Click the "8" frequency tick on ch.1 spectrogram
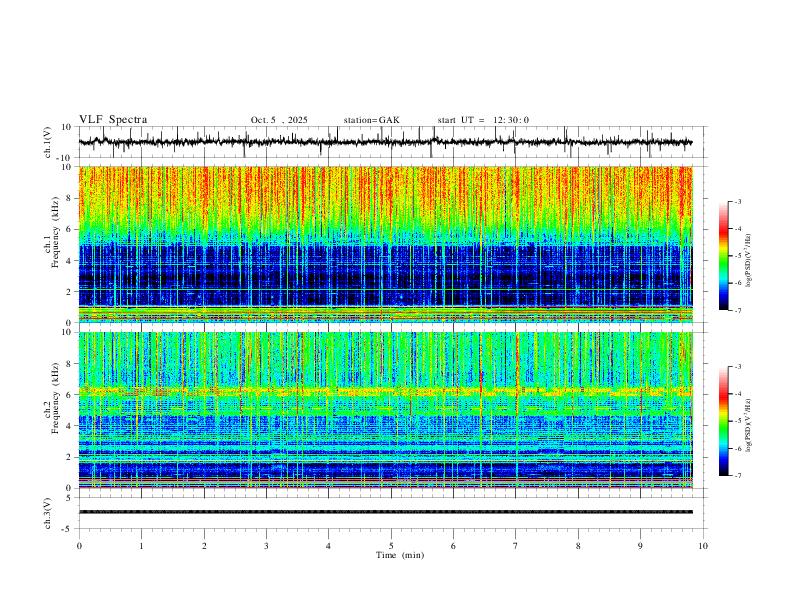This screenshot has height=612, width=792. coord(70,198)
